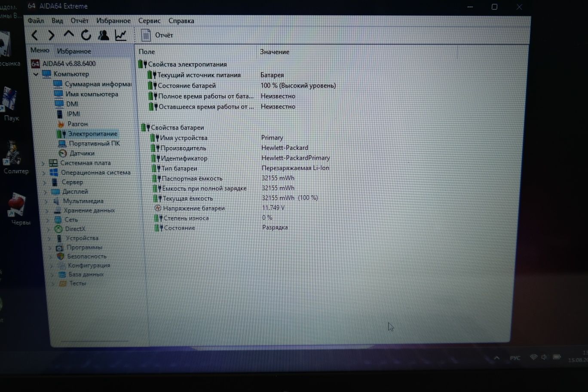
Task: Go forward with the right arrow toolbar icon
Action: 51,35
